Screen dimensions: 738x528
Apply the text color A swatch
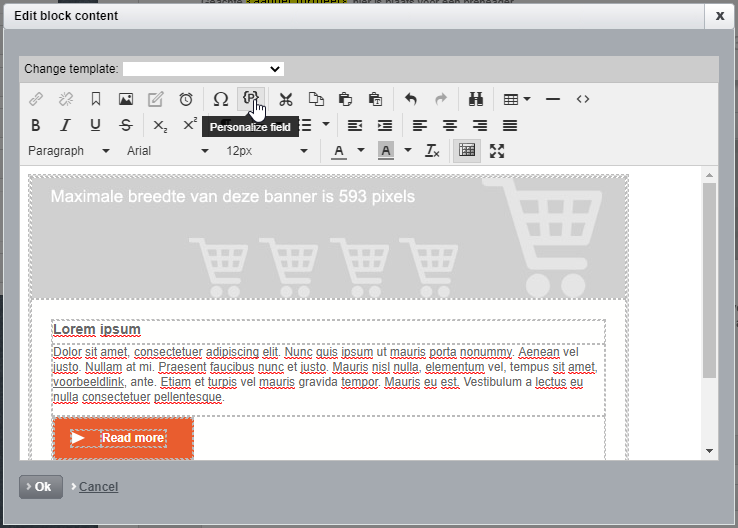338,151
